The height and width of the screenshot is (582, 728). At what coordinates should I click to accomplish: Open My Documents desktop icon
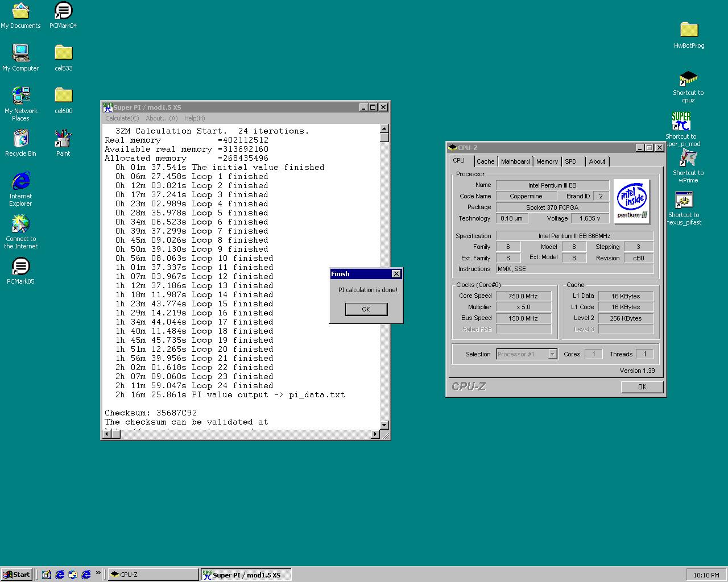tap(20, 15)
